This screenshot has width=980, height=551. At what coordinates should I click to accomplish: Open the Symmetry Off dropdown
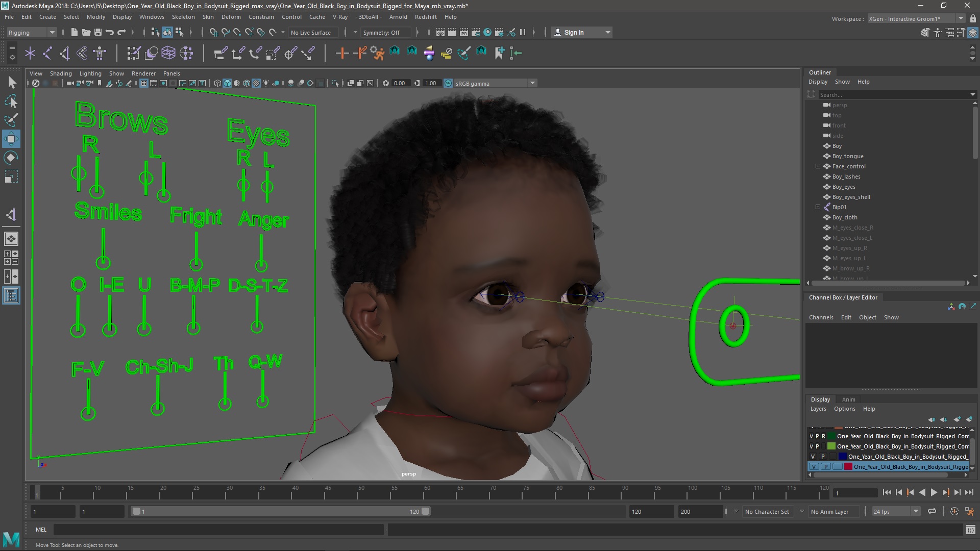click(385, 33)
